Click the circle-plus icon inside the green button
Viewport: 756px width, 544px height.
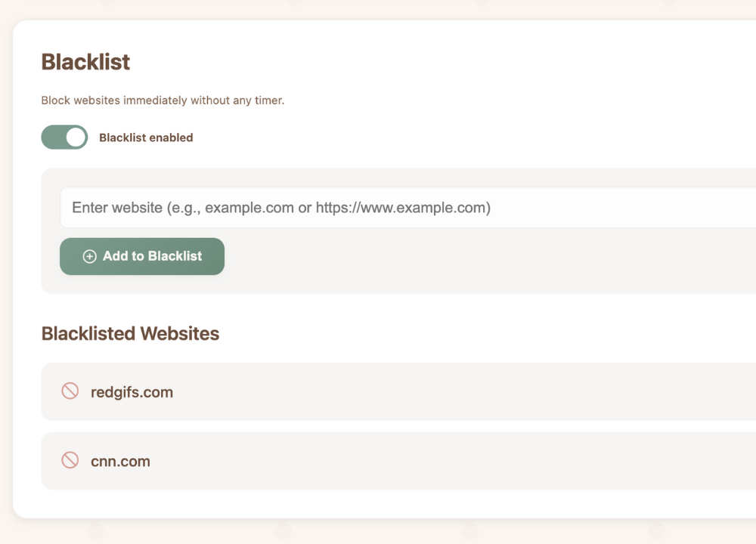89,256
